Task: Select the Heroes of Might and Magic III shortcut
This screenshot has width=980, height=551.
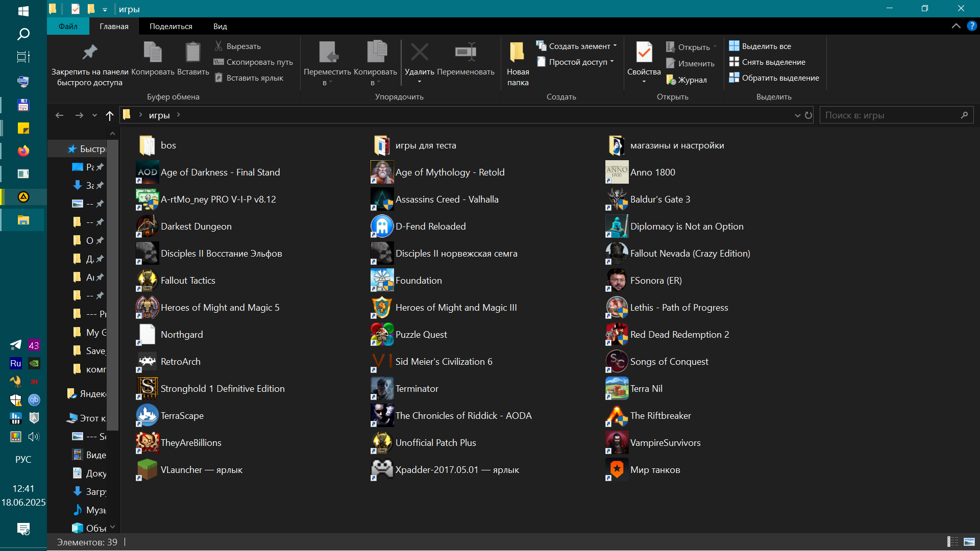Action: click(455, 308)
